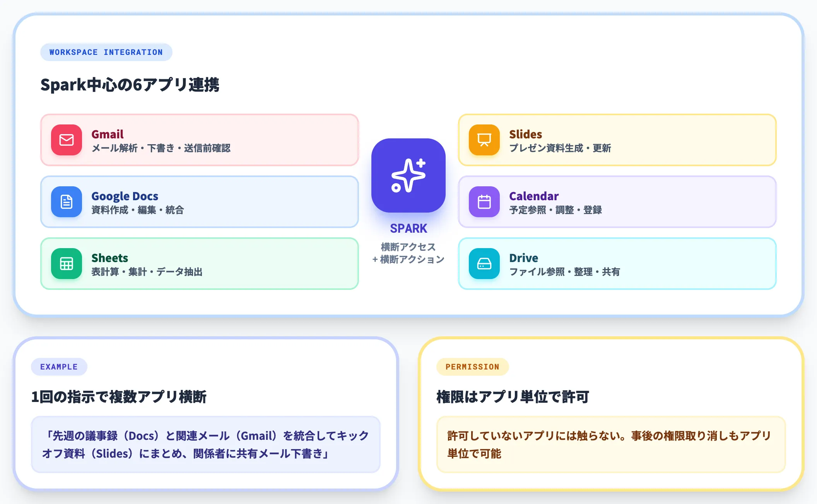Click the heading '権限はアプリ単位で許可'
The height and width of the screenshot is (504, 817).
point(513,397)
